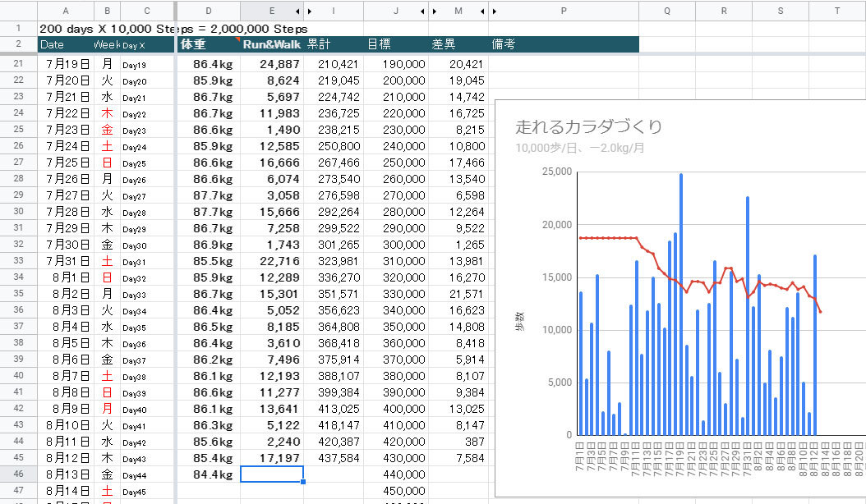Select row 46 header
Viewport: 866px width, 504px height.
(18, 474)
